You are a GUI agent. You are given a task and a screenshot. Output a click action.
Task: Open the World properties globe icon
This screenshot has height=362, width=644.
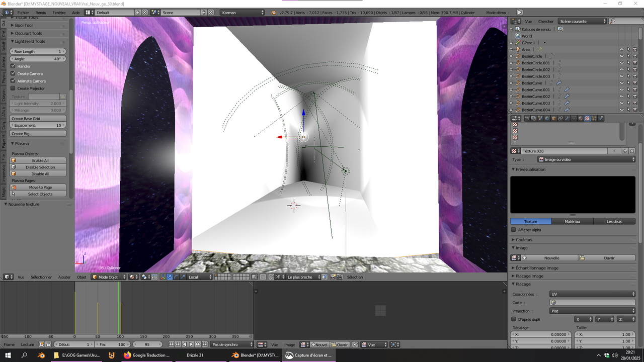coord(547,118)
